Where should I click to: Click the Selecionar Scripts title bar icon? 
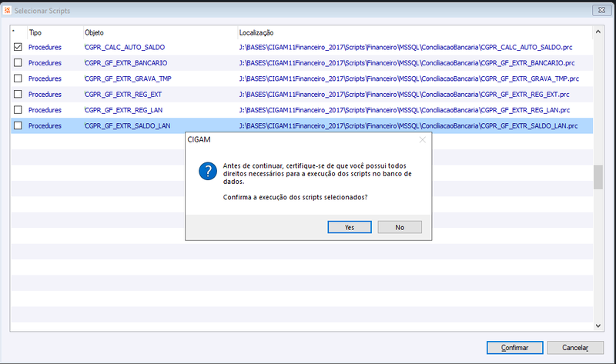point(7,10)
